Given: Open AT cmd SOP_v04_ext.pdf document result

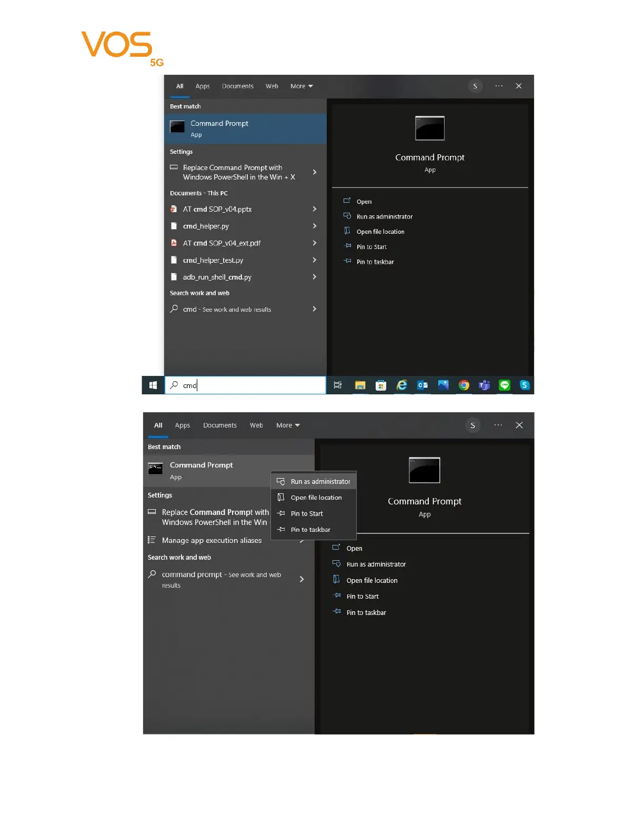Looking at the screenshot, I should pyautogui.click(x=222, y=243).
